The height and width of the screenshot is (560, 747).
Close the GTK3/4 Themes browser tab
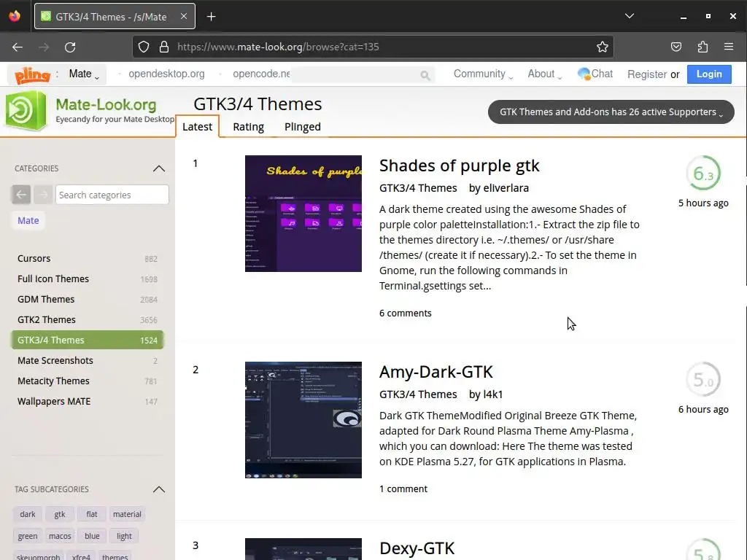pos(184,16)
